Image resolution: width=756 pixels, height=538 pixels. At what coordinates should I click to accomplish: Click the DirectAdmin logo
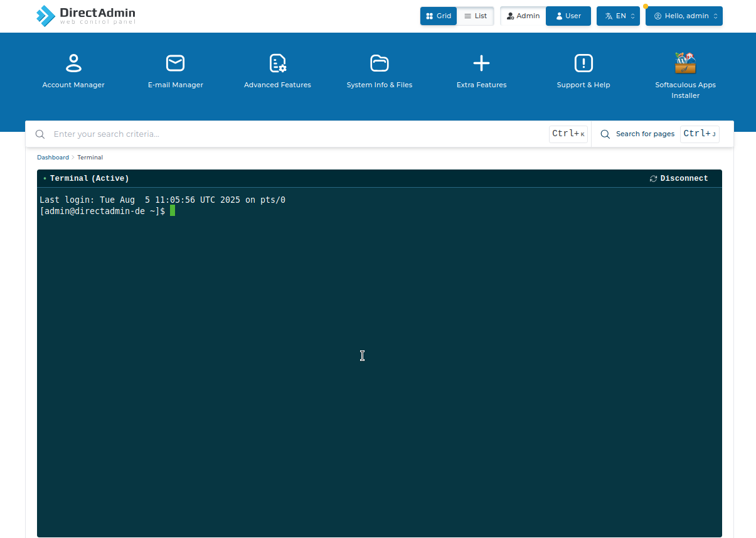coord(85,16)
